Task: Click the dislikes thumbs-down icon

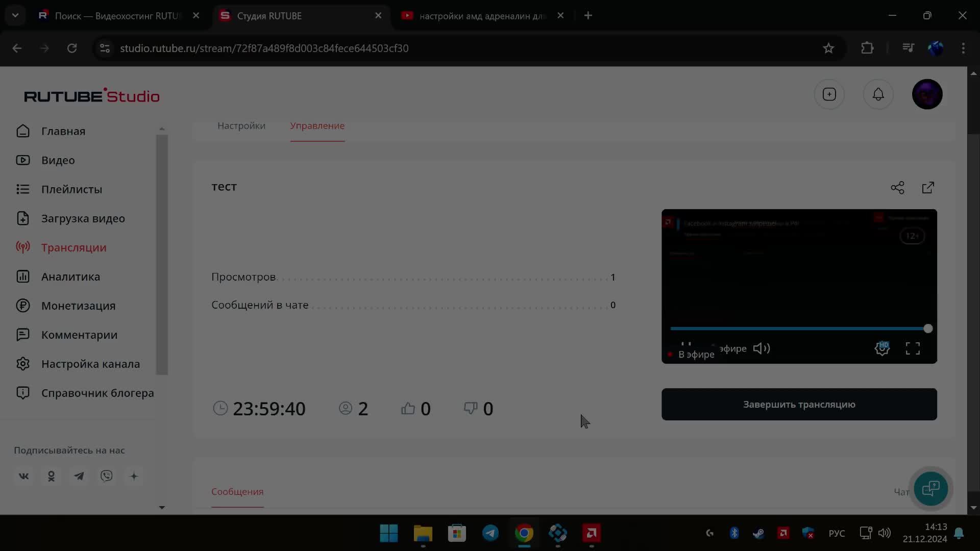Action: click(471, 408)
